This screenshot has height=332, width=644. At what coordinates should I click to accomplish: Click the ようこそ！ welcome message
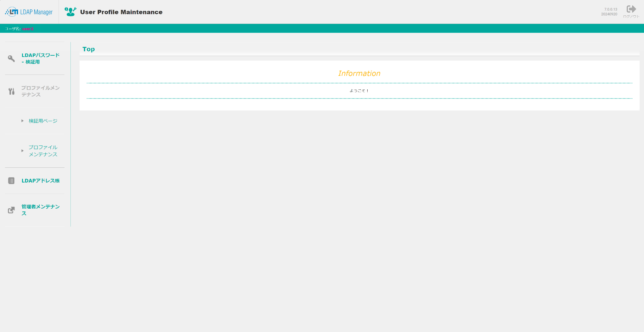tap(359, 91)
